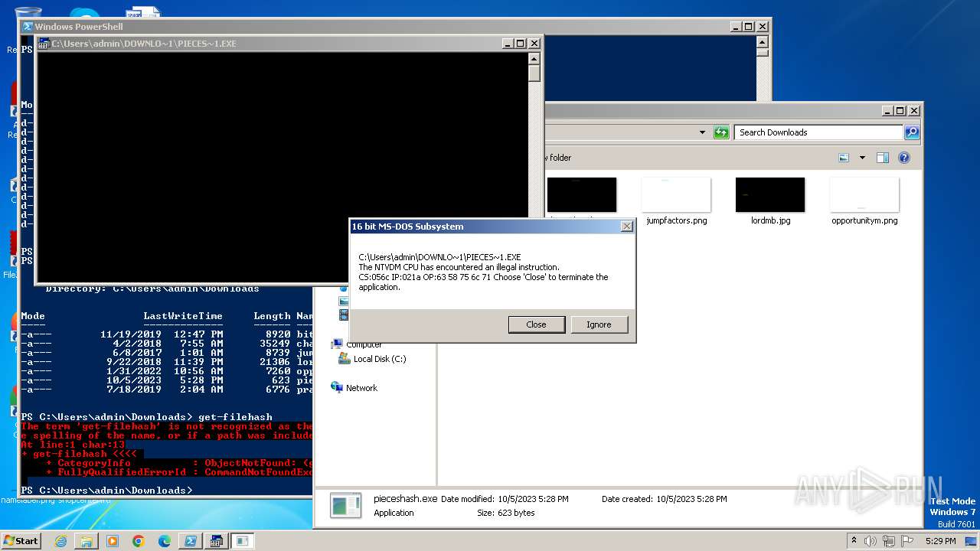Screen dimensions: 980x551
Task: Choose Ignore in the MS-DOS Subsystem dialog
Action: coord(599,324)
